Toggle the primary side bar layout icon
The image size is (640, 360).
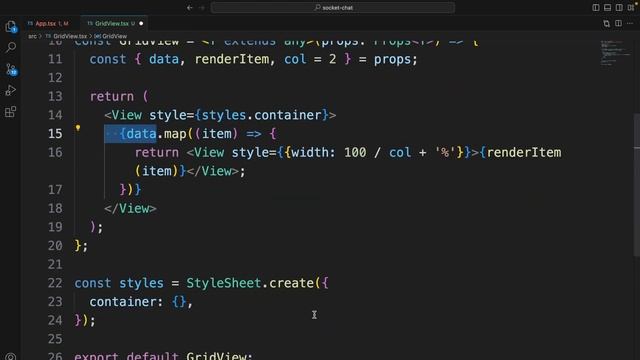pyautogui.click(x=596, y=7)
